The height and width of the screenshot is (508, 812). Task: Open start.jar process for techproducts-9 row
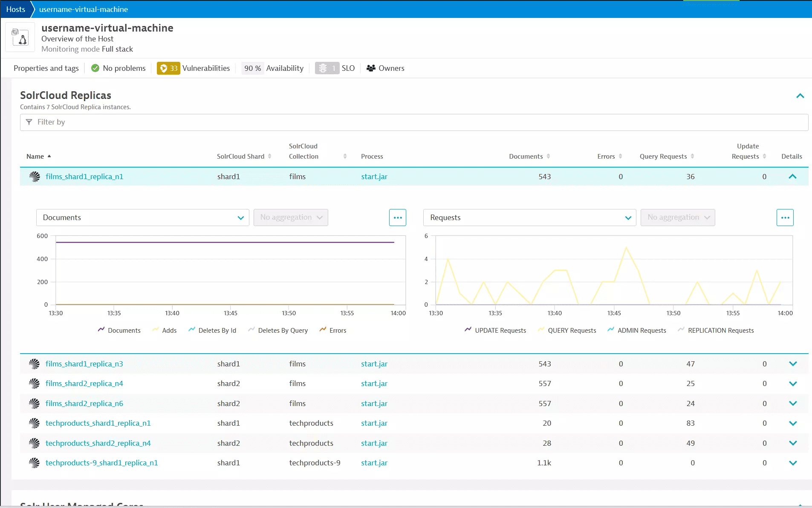[x=374, y=463]
